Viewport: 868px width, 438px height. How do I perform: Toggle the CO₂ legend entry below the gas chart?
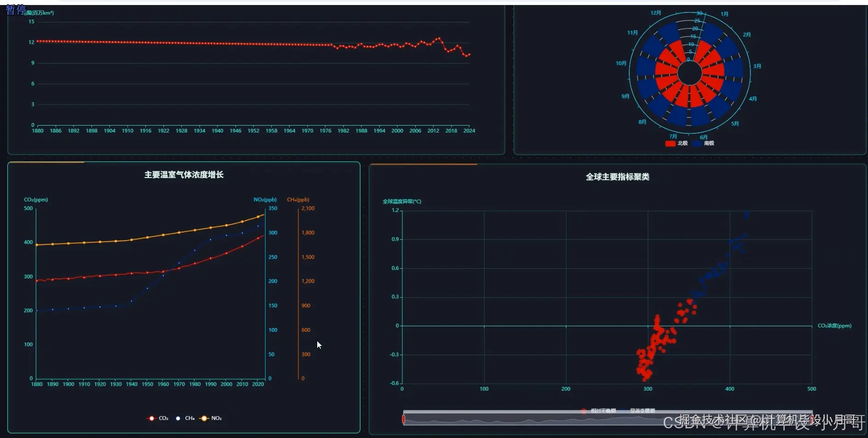pyautogui.click(x=157, y=418)
